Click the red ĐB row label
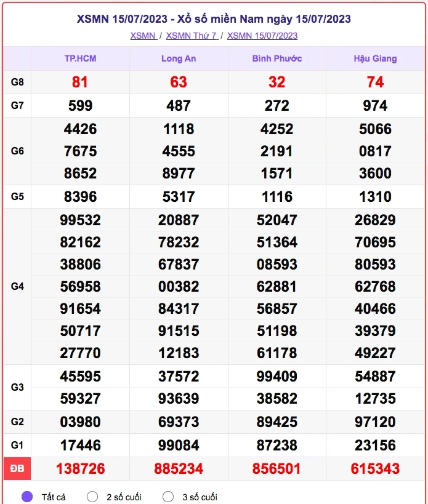428x504 pixels. [x=17, y=469]
